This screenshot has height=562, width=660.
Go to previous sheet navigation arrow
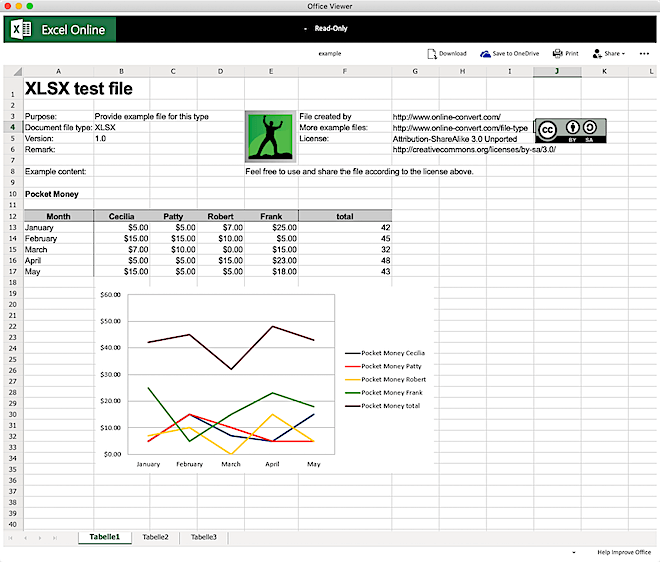coord(25,538)
